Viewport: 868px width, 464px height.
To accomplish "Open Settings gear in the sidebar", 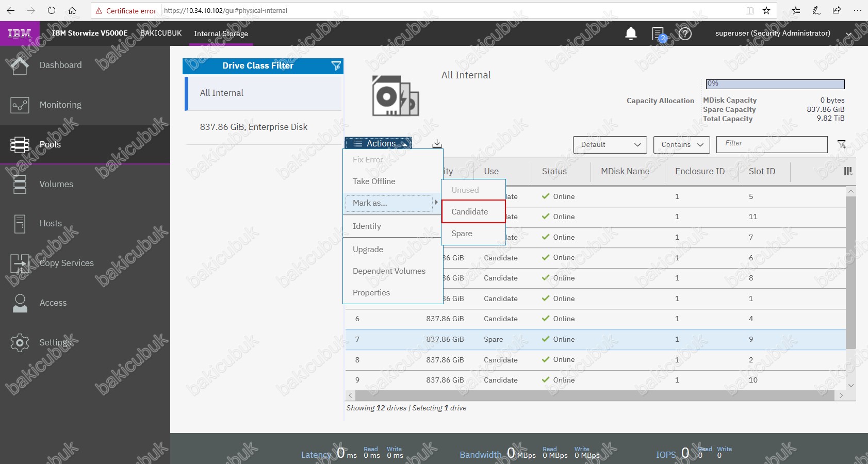I will pos(20,342).
